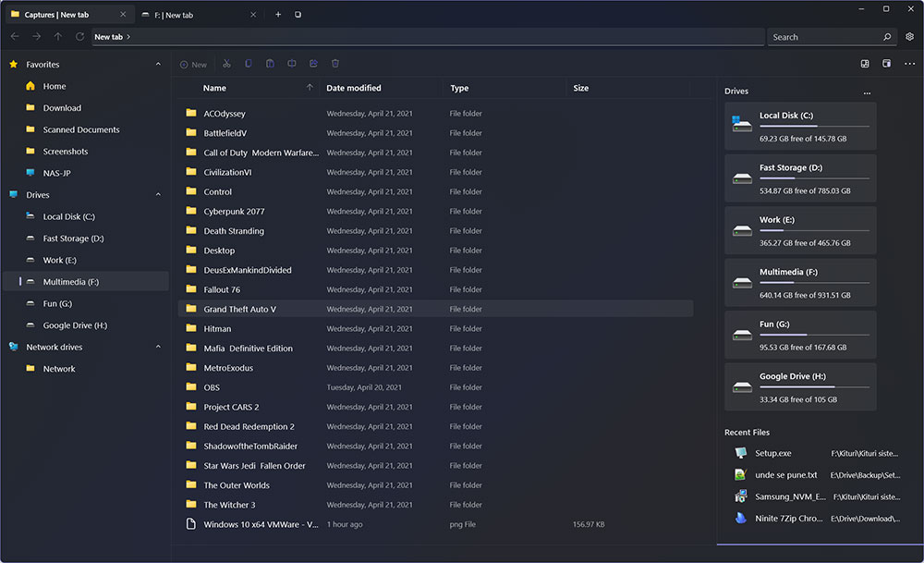This screenshot has height=563, width=924.
Task: Collapse the Drives sidebar section
Action: (158, 194)
